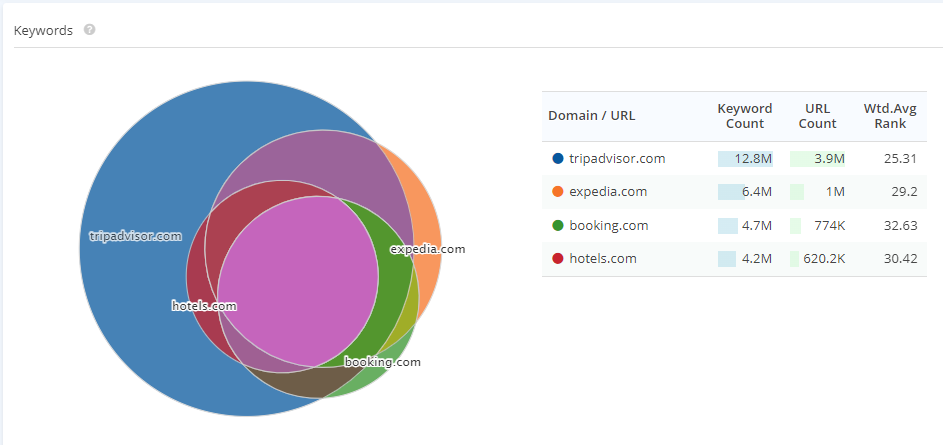
Task: Click the Keywords section title
Action: [x=43, y=30]
